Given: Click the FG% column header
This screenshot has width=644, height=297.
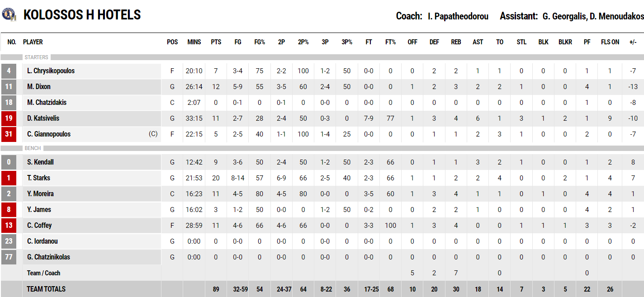Looking at the screenshot, I should [x=260, y=42].
